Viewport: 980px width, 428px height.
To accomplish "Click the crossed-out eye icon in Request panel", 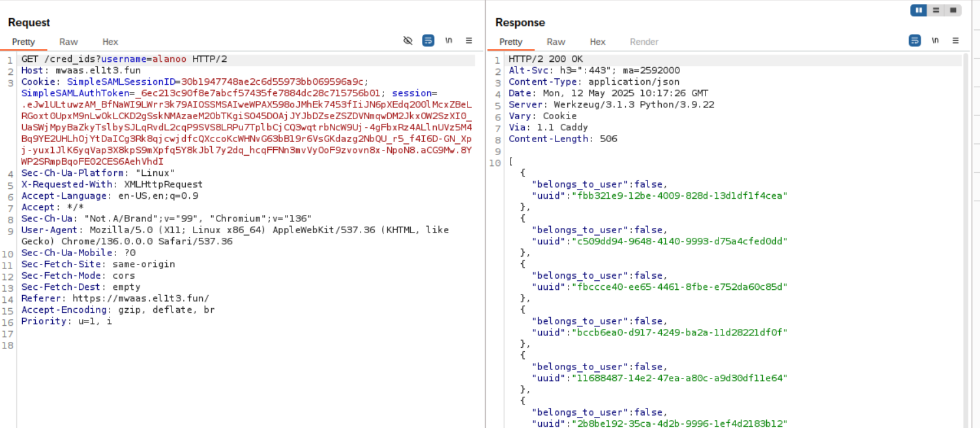I will pyautogui.click(x=408, y=40).
